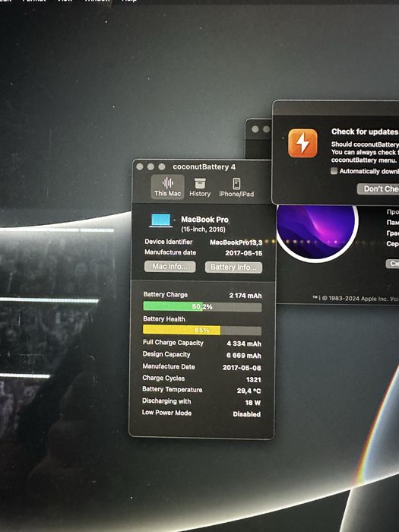The image size is (399, 532).
Task: Click the Mac manufacture date 2017-05-15
Action: (244, 253)
